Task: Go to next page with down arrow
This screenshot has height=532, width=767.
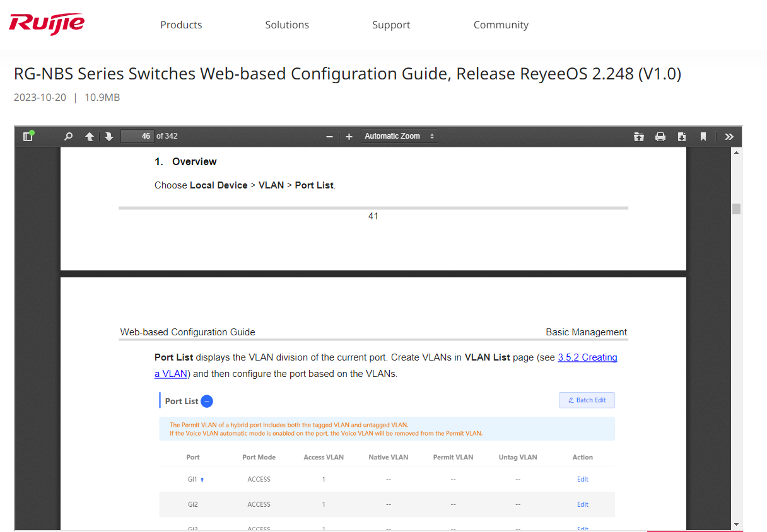Action: click(x=108, y=136)
